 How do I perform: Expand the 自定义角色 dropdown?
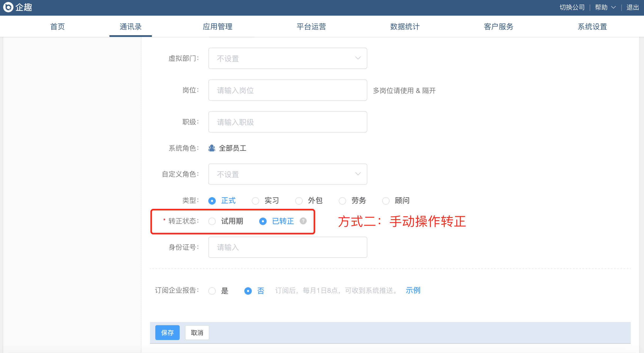pos(288,174)
